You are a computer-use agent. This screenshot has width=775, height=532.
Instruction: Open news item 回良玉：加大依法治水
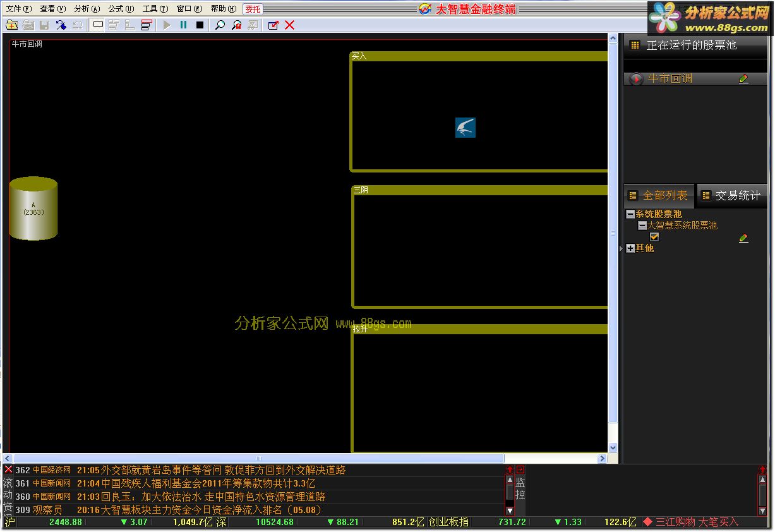click(213, 497)
